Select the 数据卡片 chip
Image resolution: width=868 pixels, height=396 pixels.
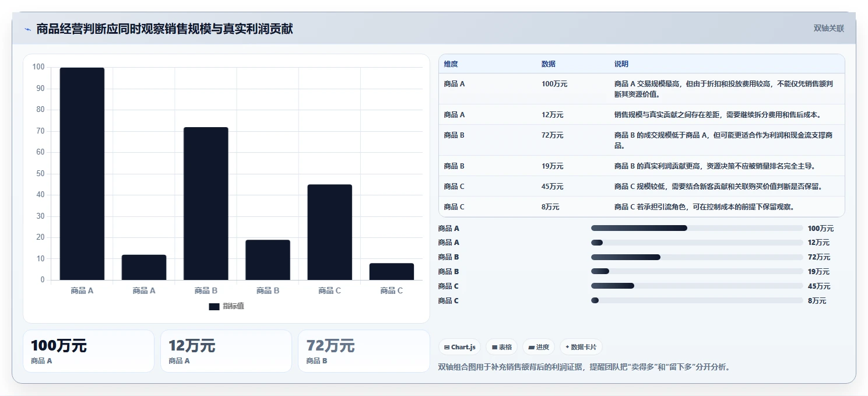pos(581,347)
